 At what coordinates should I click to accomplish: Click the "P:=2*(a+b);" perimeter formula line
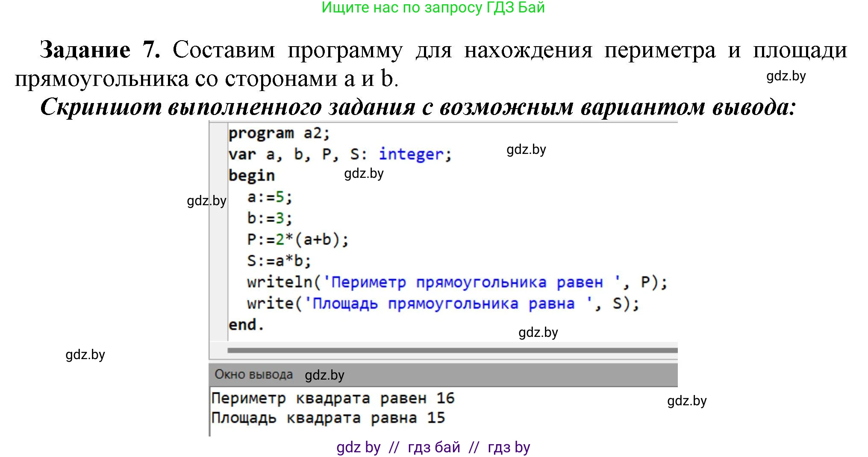pos(297,240)
